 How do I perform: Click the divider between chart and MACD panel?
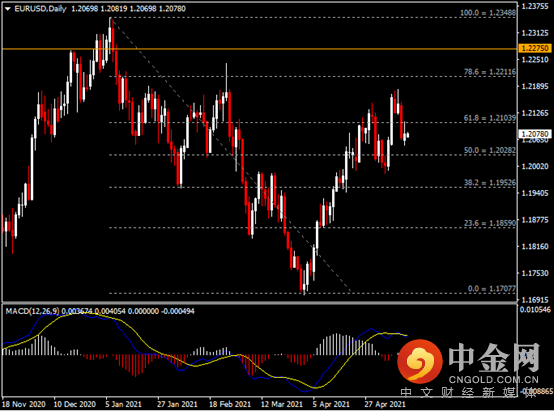pos(259,303)
